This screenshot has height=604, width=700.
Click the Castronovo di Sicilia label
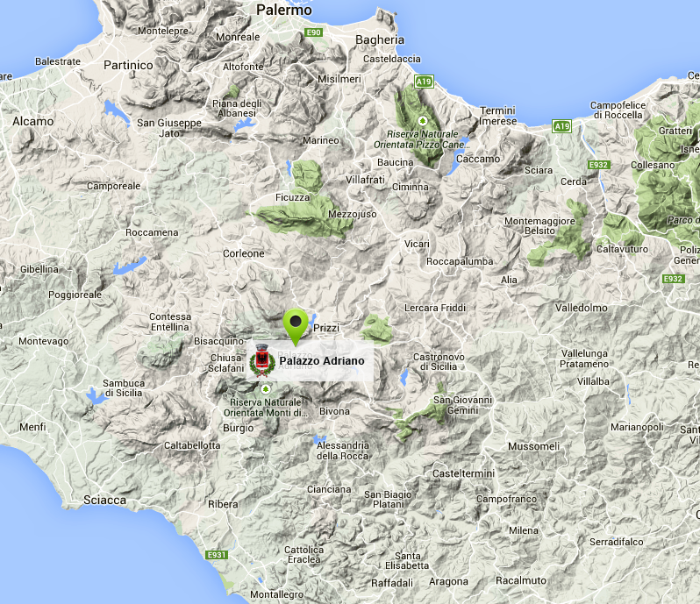[x=439, y=362]
